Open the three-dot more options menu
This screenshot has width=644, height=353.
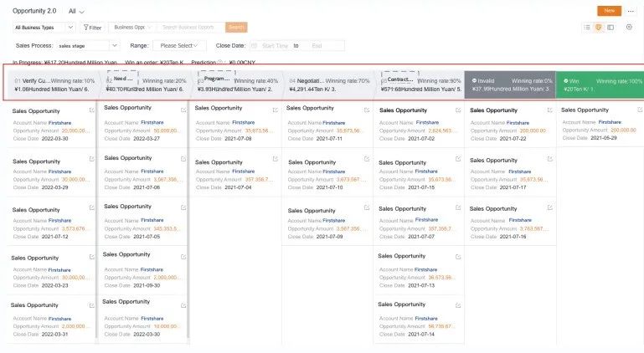(631, 11)
